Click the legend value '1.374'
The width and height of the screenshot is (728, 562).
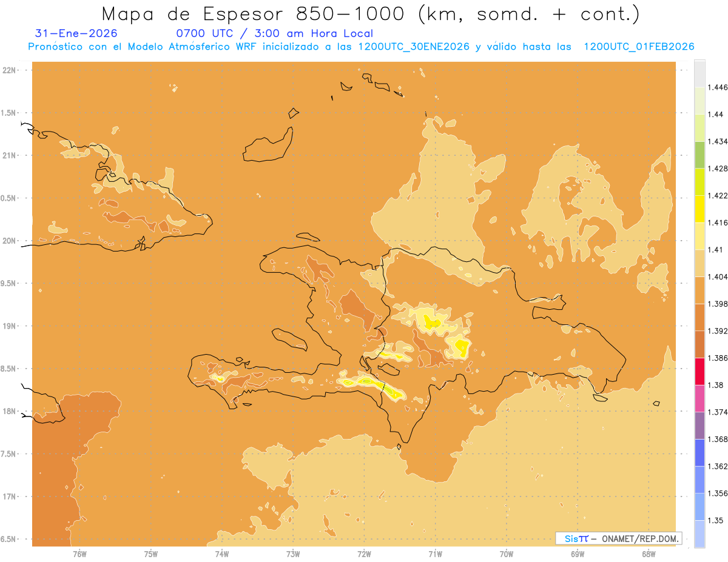(719, 412)
